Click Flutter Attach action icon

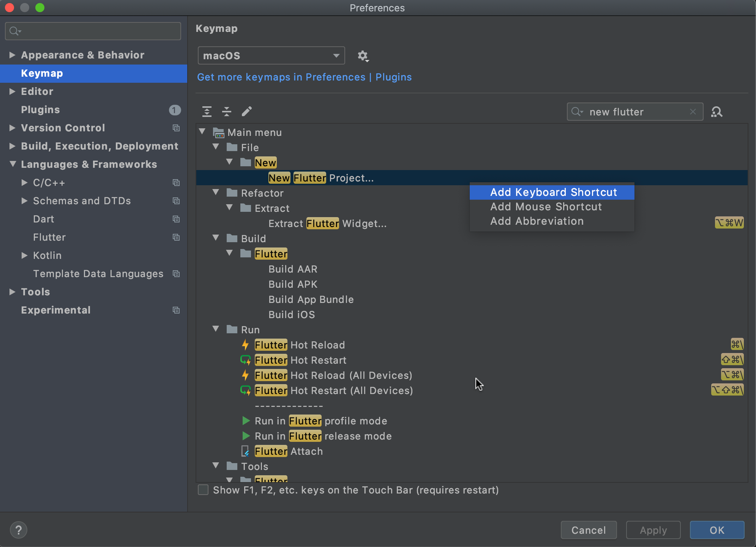click(245, 451)
